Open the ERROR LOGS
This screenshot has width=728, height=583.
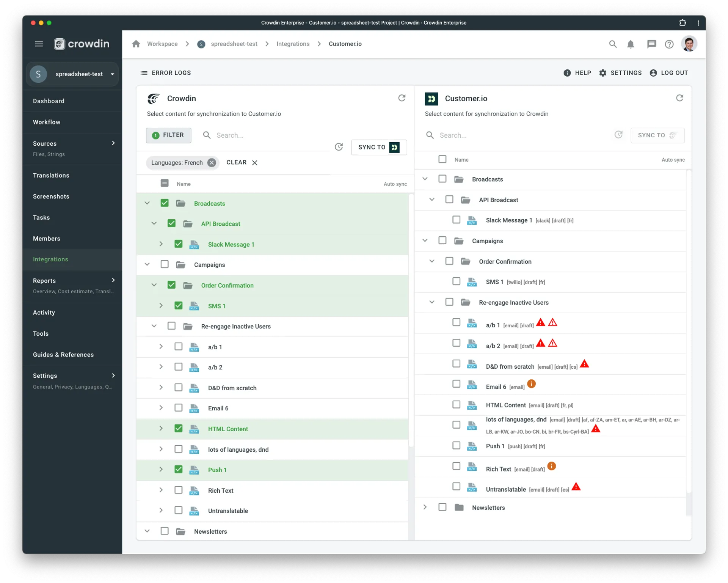(x=166, y=73)
